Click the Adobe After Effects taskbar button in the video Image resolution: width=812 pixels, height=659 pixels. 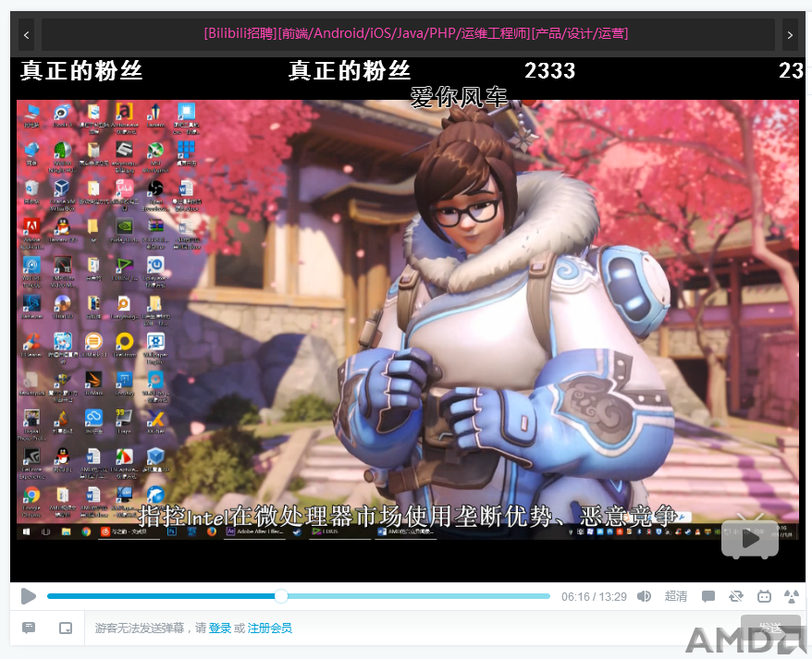click(x=254, y=531)
